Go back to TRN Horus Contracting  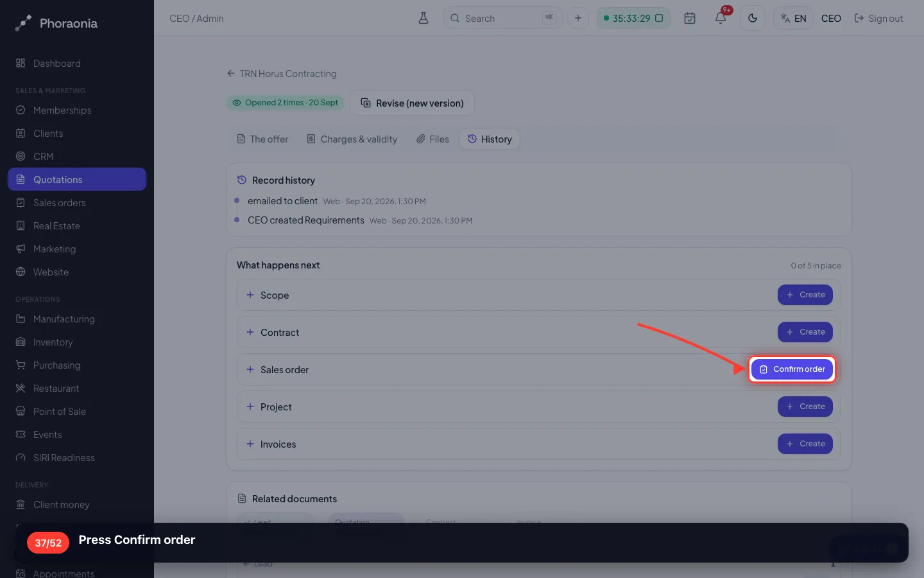click(282, 74)
